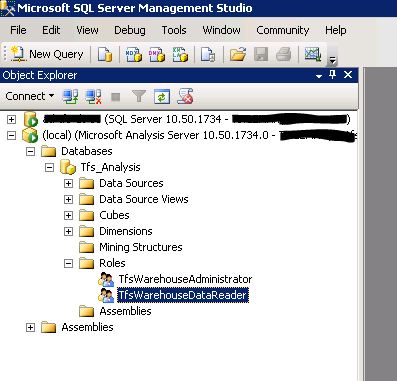
Task: Select the Dimensions folder label
Action: tap(126, 231)
